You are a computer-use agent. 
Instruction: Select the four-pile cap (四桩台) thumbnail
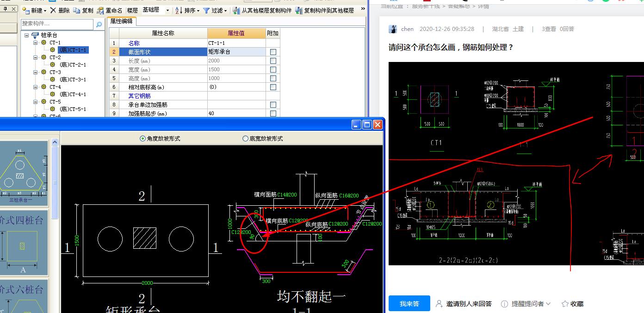(23, 242)
